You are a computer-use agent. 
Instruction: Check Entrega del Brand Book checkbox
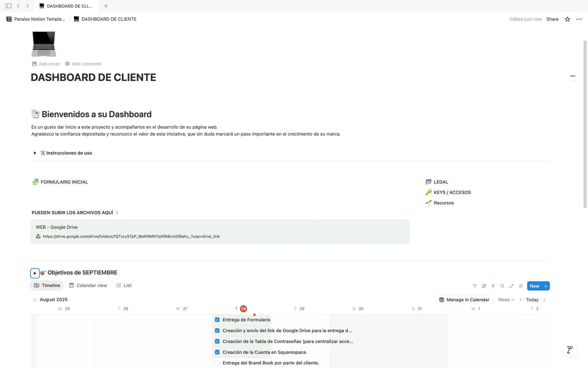(x=217, y=363)
